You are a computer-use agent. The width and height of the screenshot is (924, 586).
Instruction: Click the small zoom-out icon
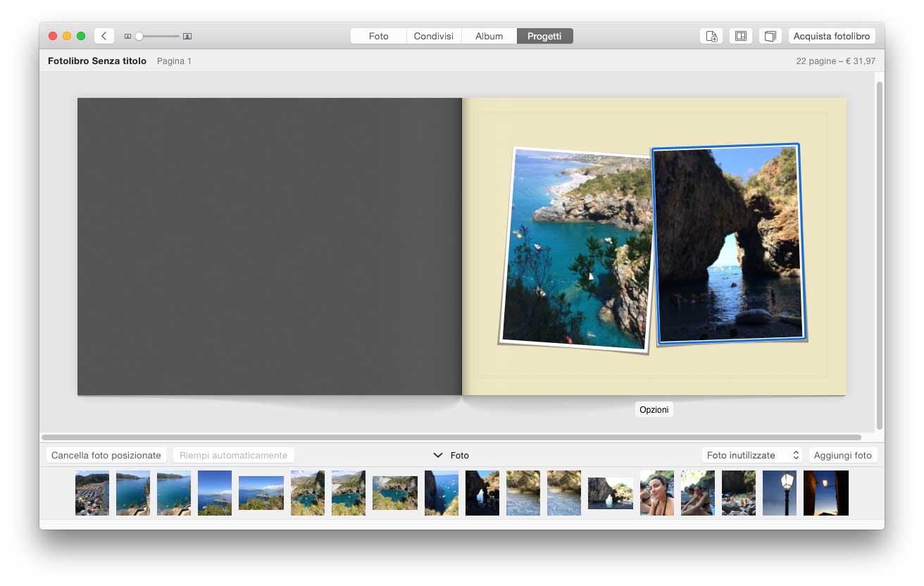(x=127, y=36)
